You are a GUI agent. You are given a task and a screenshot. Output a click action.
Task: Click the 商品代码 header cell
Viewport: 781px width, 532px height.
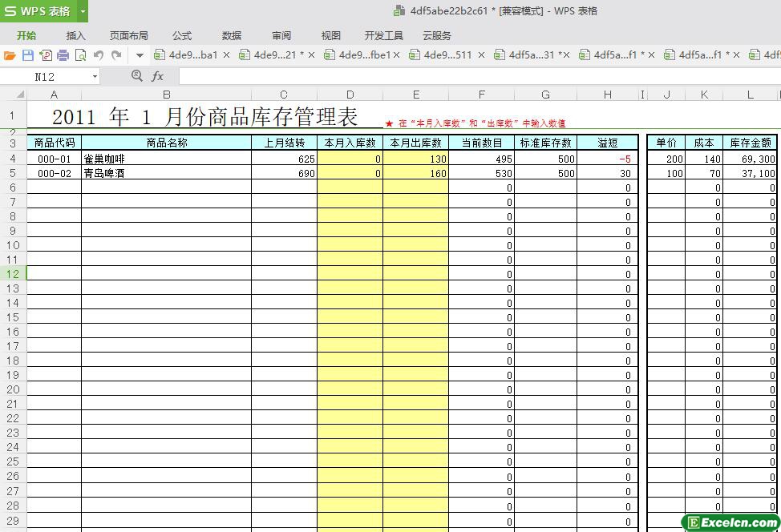(55, 143)
